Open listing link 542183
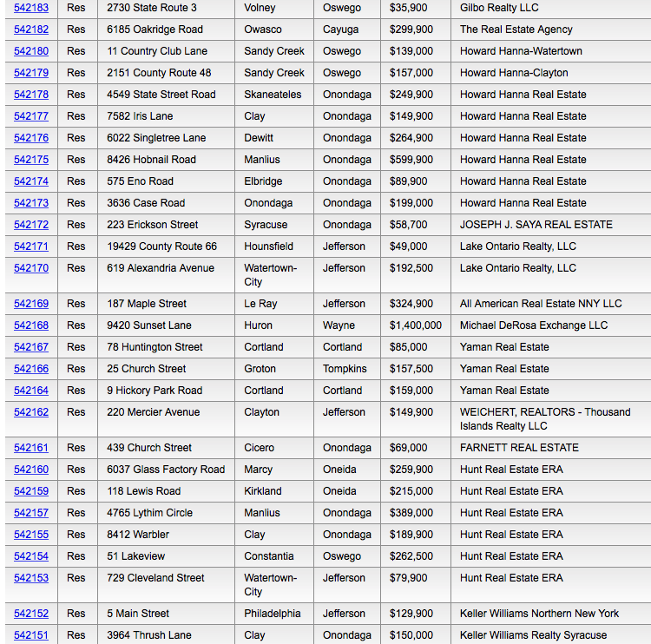The image size is (651, 644). [31, 8]
